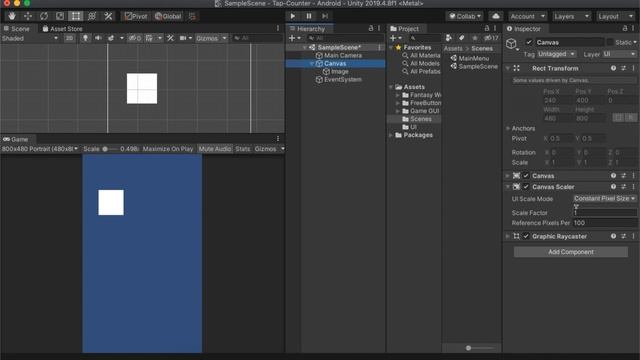Viewport: 640px width, 360px height.
Task: Open scene camera settings icon
Action: click(183, 38)
